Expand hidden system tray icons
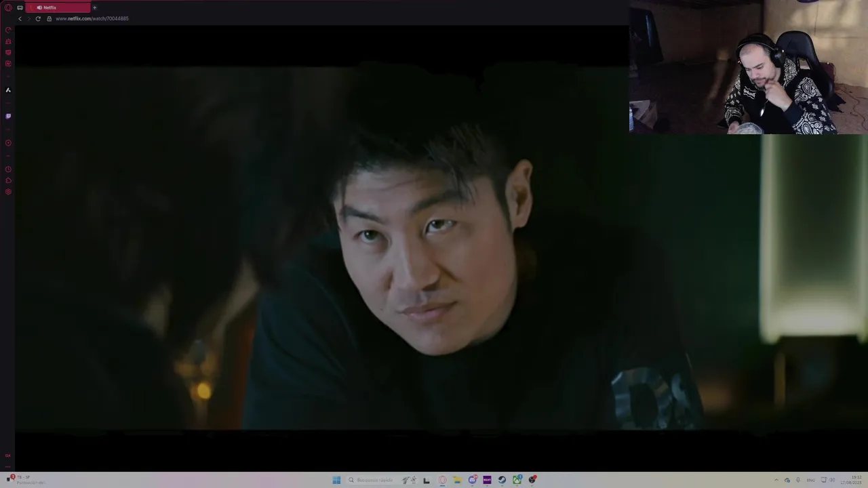868x488 pixels. click(776, 480)
